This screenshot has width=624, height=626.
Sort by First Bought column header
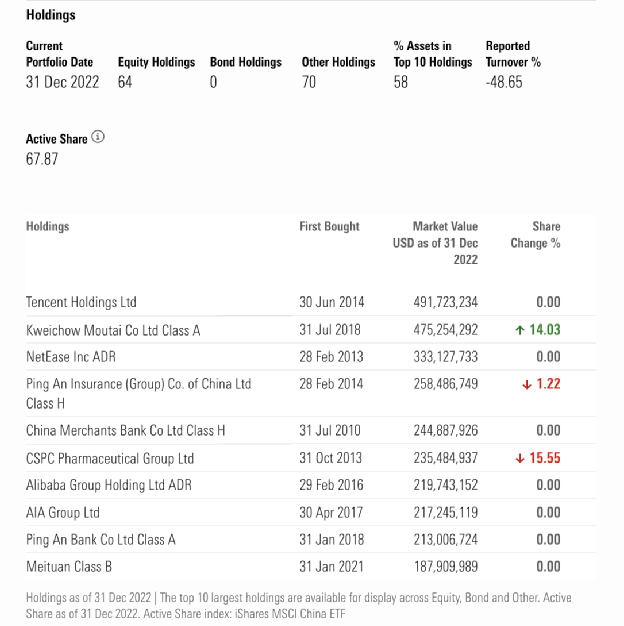pyautogui.click(x=329, y=226)
